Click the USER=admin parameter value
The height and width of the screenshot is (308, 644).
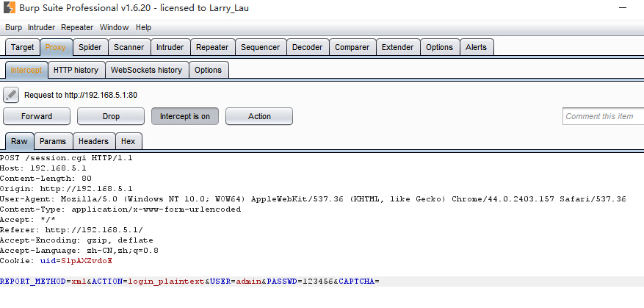[248, 282]
